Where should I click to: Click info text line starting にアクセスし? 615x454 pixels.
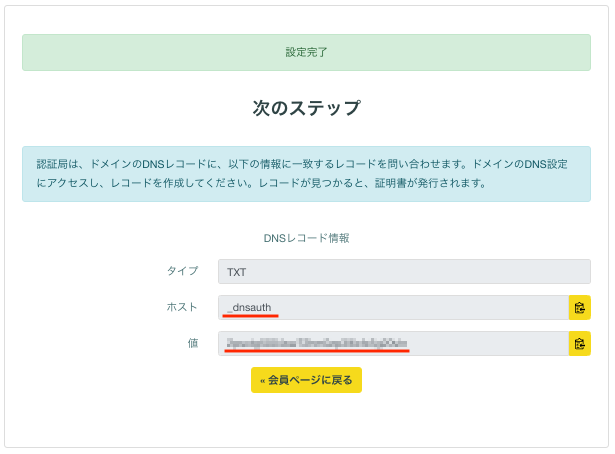tap(262, 183)
